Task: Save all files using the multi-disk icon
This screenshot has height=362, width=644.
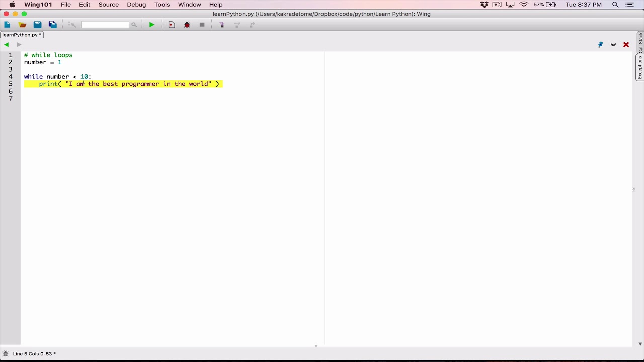Action: click(52, 25)
